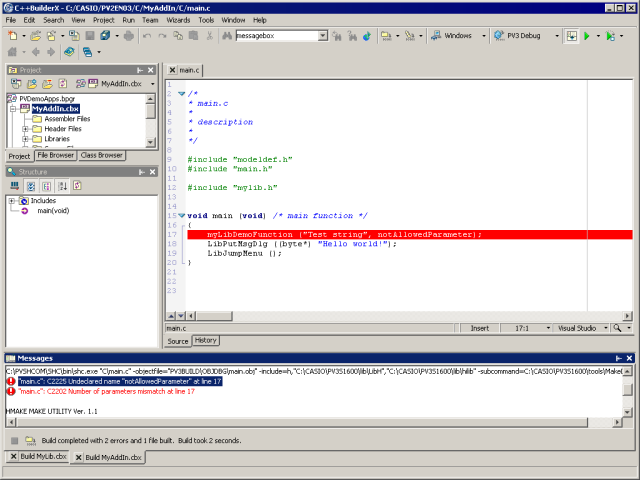Expand the Libraries folder

tap(25, 139)
